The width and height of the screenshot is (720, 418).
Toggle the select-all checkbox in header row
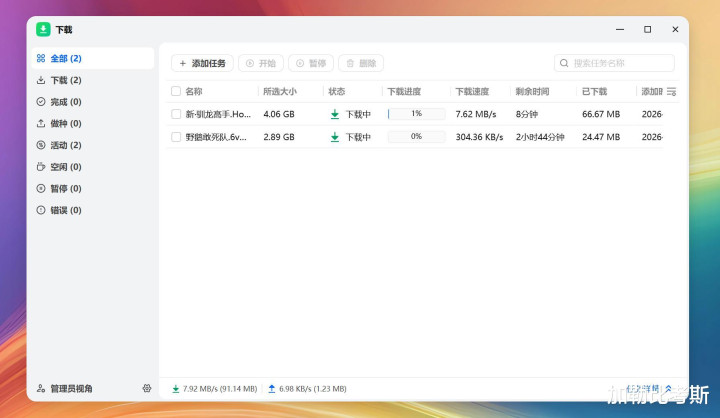tap(176, 92)
